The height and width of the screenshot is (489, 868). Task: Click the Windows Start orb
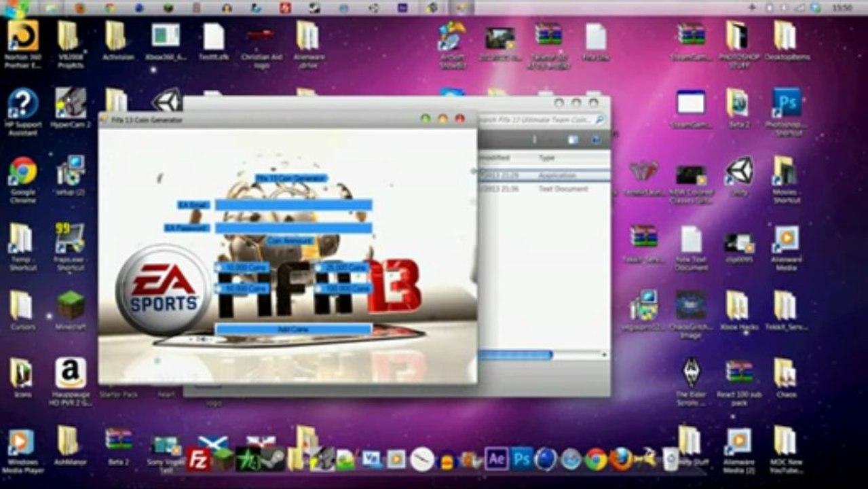(15, 8)
